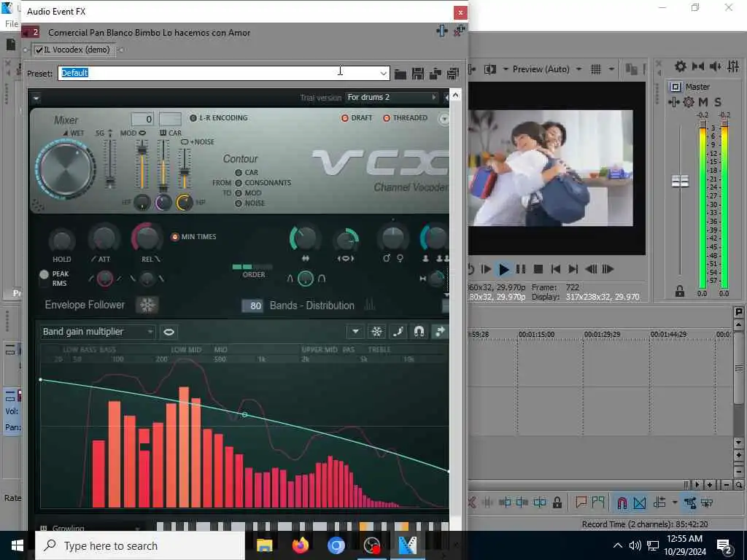This screenshot has height=560, width=747.
Task: Mute the Master bus with M button
Action: point(703,102)
